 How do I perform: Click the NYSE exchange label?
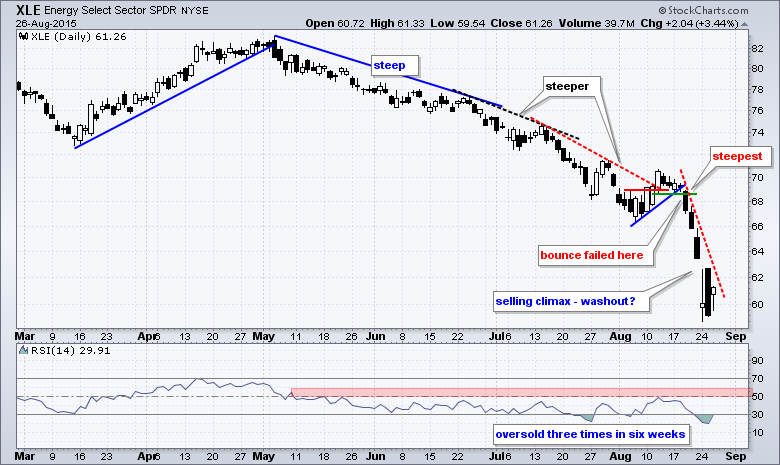pos(195,10)
